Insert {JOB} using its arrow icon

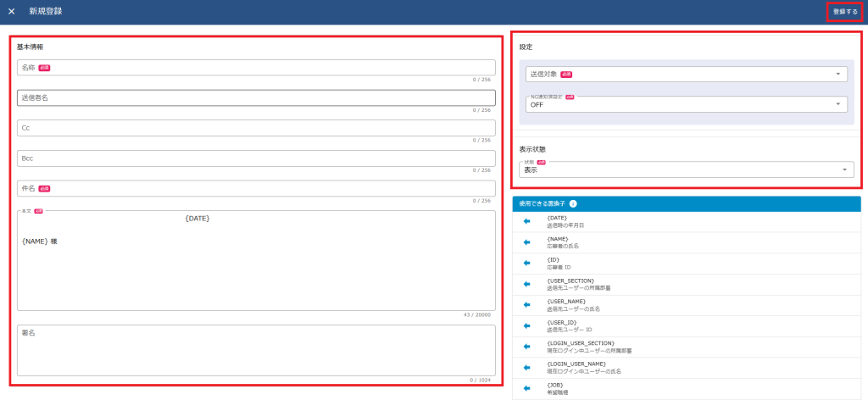click(526, 388)
